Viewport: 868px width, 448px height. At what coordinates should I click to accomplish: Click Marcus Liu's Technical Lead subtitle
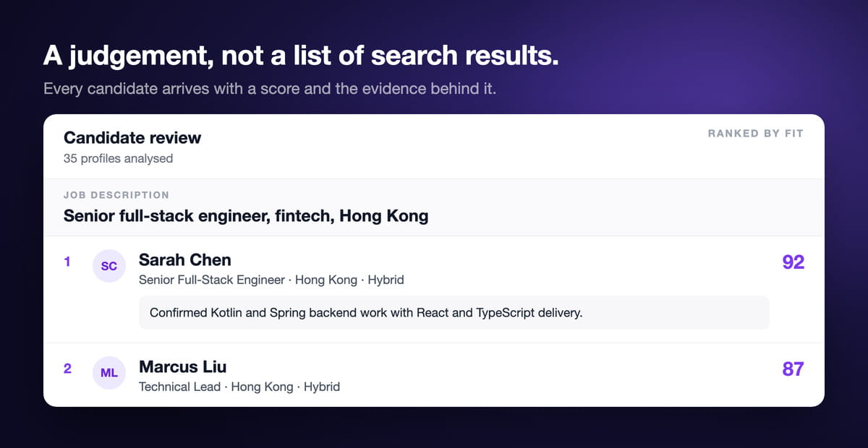(x=239, y=387)
